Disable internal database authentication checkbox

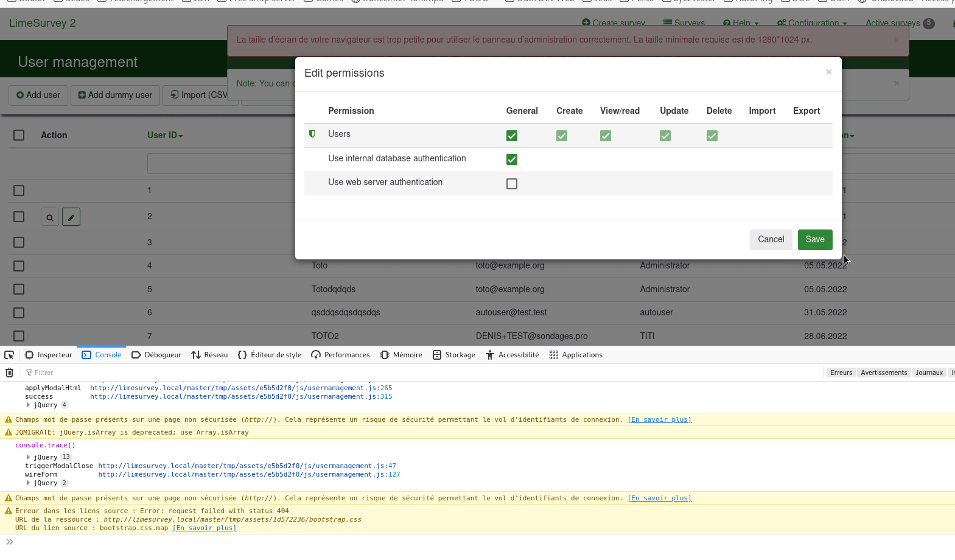(x=512, y=159)
